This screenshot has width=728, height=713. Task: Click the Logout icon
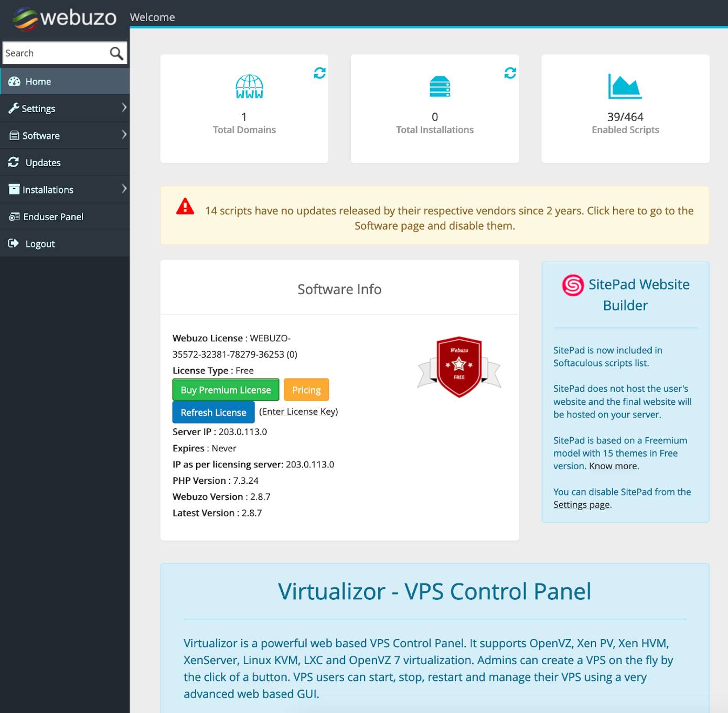point(14,243)
